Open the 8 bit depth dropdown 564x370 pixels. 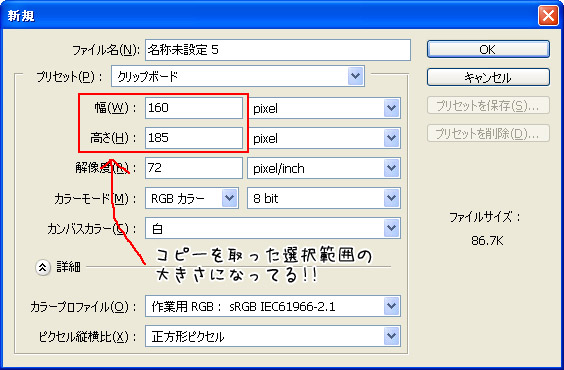coord(324,198)
